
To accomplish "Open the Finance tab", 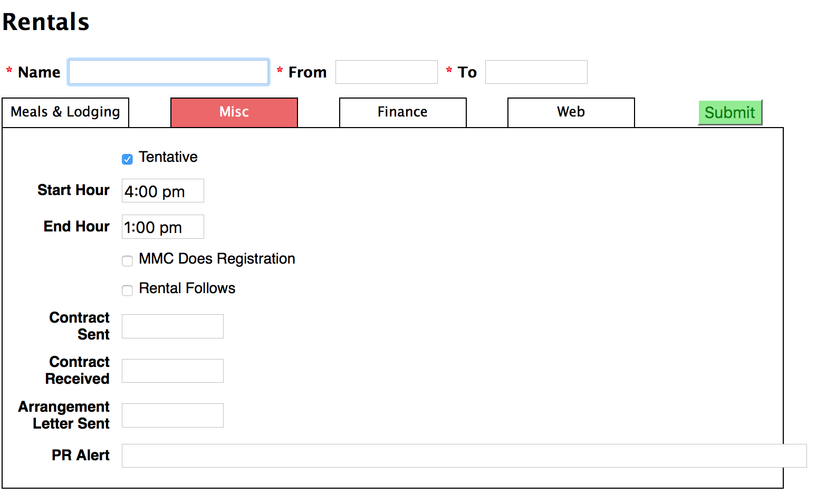I will [402, 112].
